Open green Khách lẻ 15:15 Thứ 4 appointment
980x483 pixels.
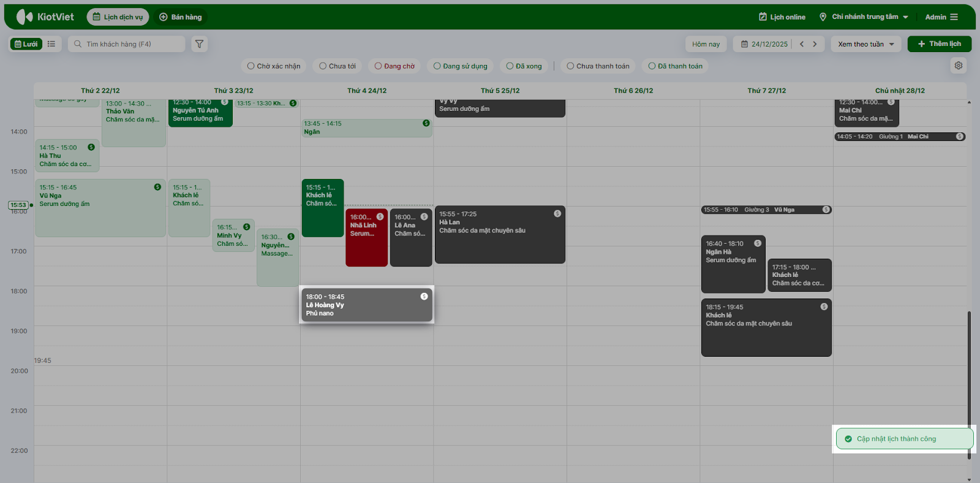tap(323, 208)
